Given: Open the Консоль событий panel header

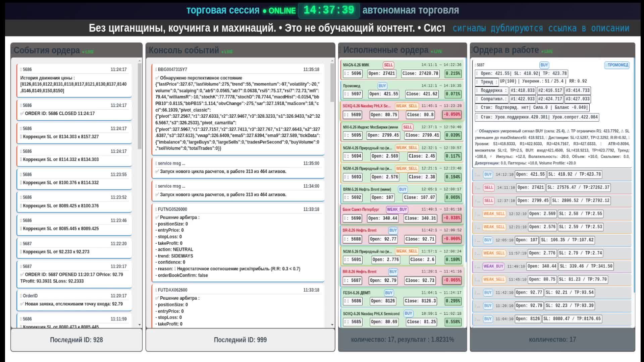Looking at the screenshot, I should point(184,50).
